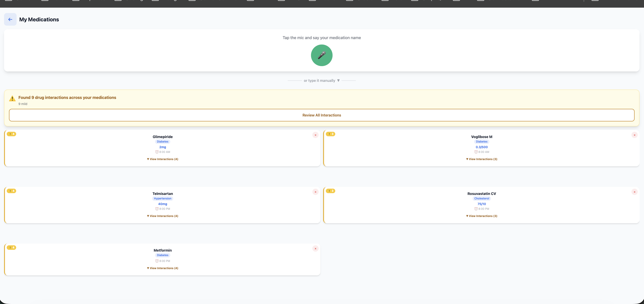Expand View Interactions for Voglibose M
Viewport: 644px width, 304px height.
482,159
